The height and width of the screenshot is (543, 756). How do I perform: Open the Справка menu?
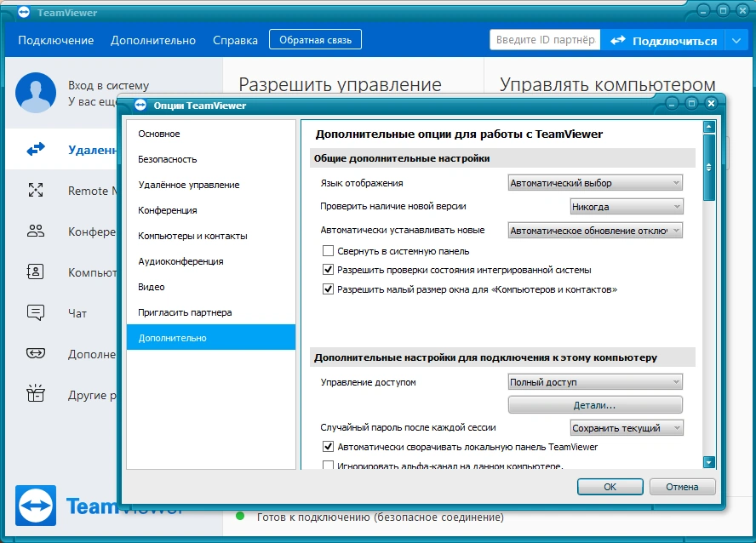[x=235, y=40]
